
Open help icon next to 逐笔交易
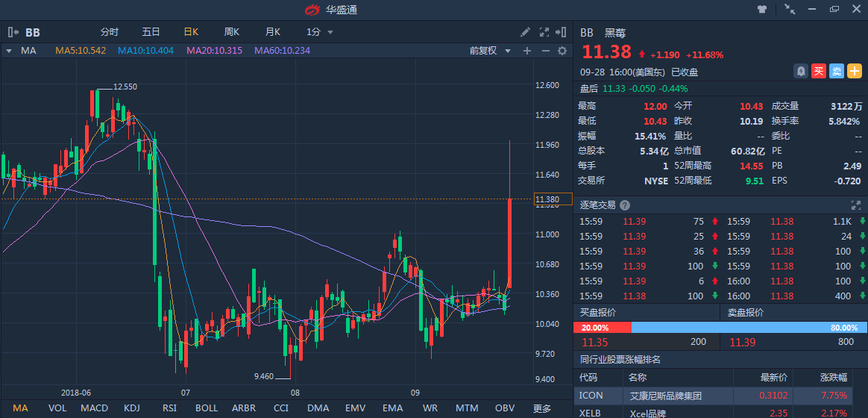(624, 205)
